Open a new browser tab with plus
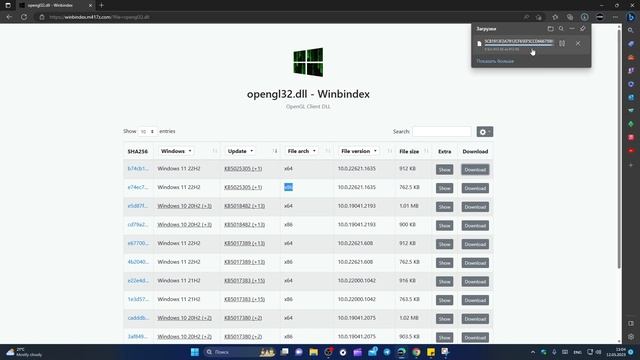Viewport: 640px width, 360px height. [x=101, y=5]
